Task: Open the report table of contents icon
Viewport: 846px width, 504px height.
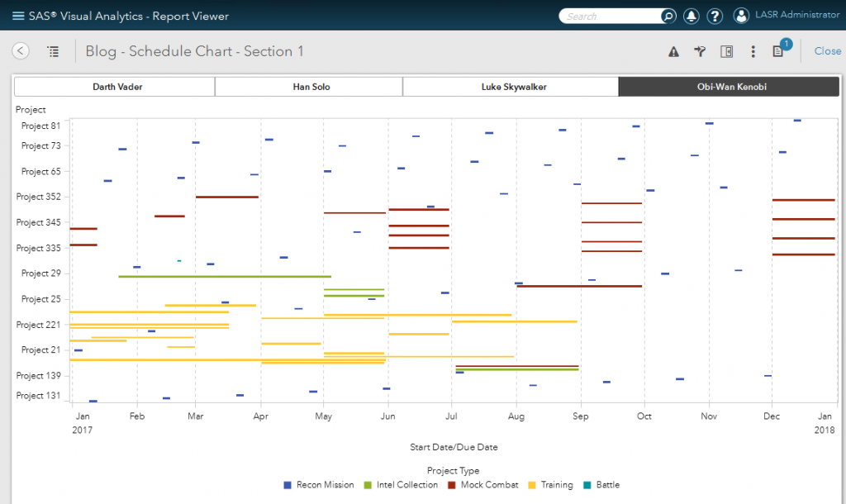Action: click(x=53, y=50)
